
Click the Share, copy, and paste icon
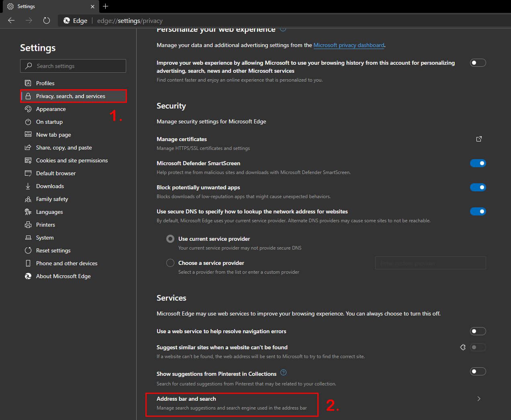tap(28, 148)
